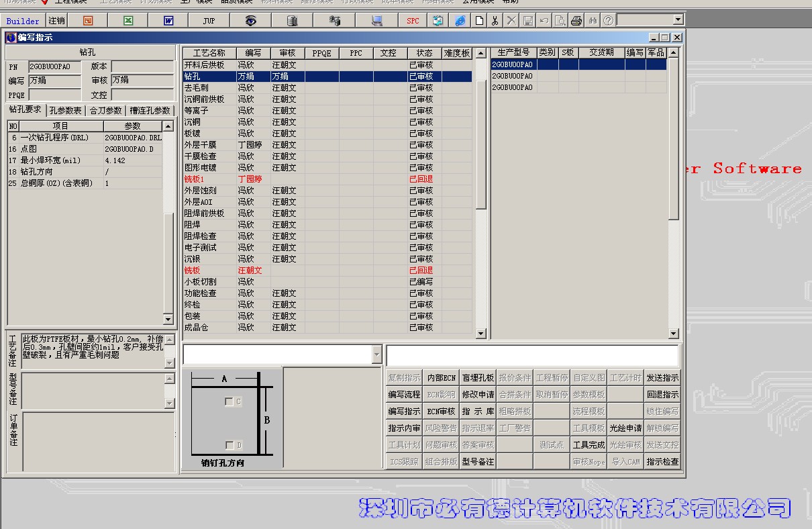Open the Word export icon in toolbar

tap(168, 21)
